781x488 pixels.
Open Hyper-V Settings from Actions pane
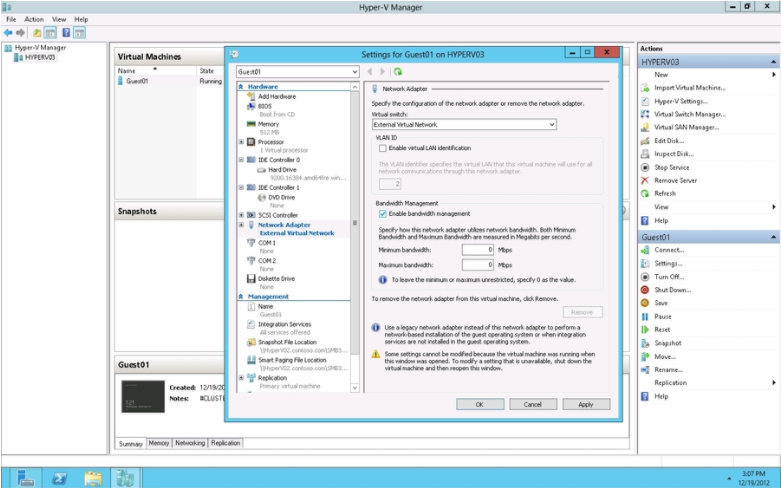[680, 101]
